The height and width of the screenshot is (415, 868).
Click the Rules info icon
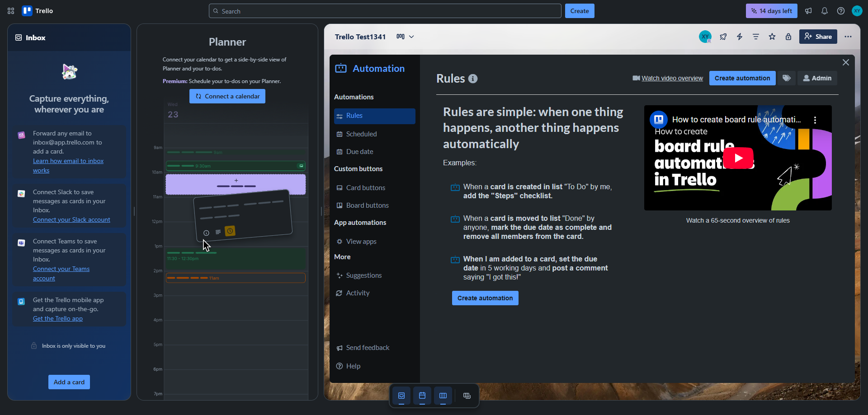(473, 79)
